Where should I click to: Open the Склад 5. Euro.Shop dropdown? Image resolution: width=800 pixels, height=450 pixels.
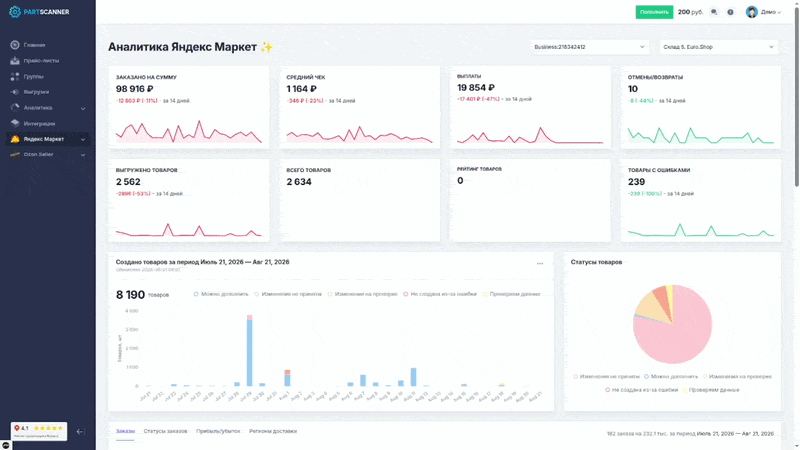(719, 47)
